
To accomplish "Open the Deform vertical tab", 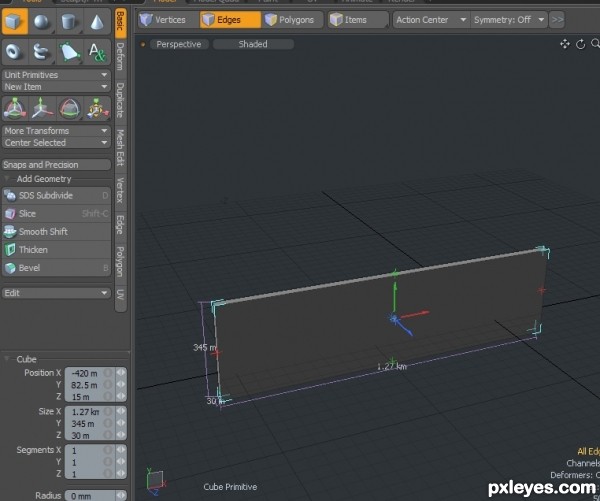I will [120, 57].
